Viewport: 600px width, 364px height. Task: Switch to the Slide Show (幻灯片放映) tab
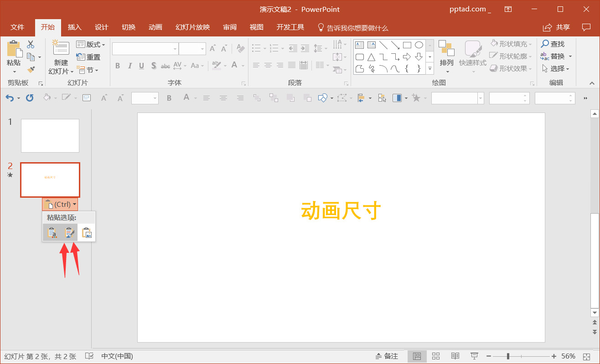(193, 27)
